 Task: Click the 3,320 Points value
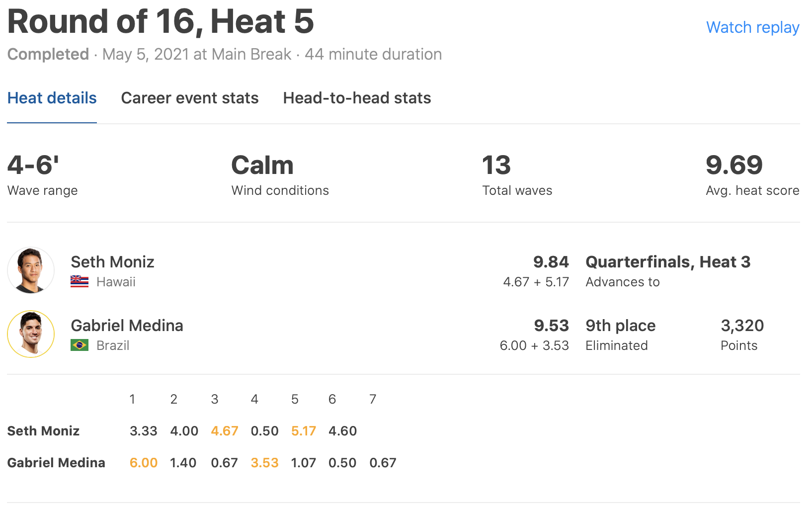742,326
